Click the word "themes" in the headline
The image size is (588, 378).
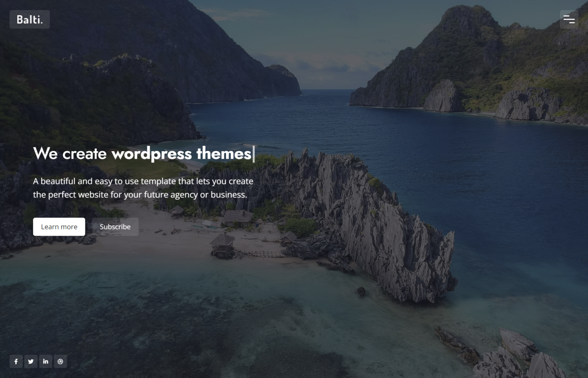tap(223, 154)
